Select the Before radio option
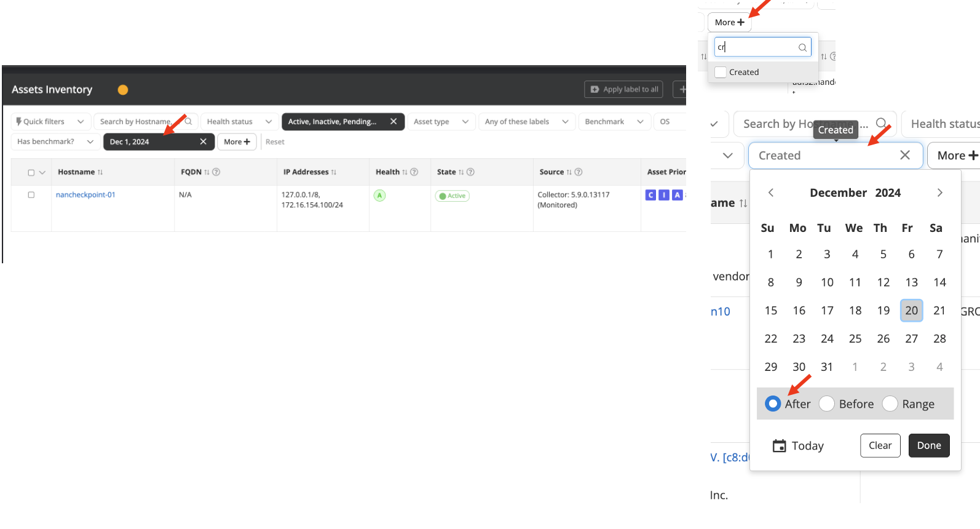Viewport: 980px width, 529px height. click(827, 404)
